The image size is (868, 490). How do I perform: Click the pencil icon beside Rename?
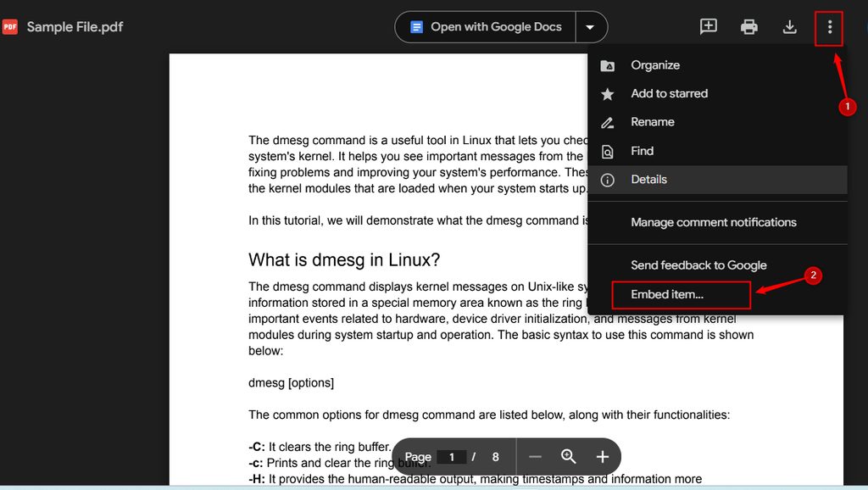point(607,122)
